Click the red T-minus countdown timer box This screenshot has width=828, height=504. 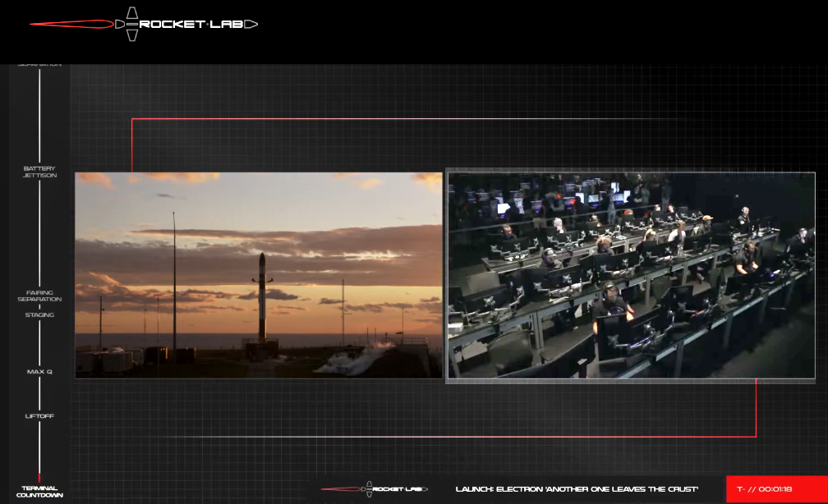775,489
